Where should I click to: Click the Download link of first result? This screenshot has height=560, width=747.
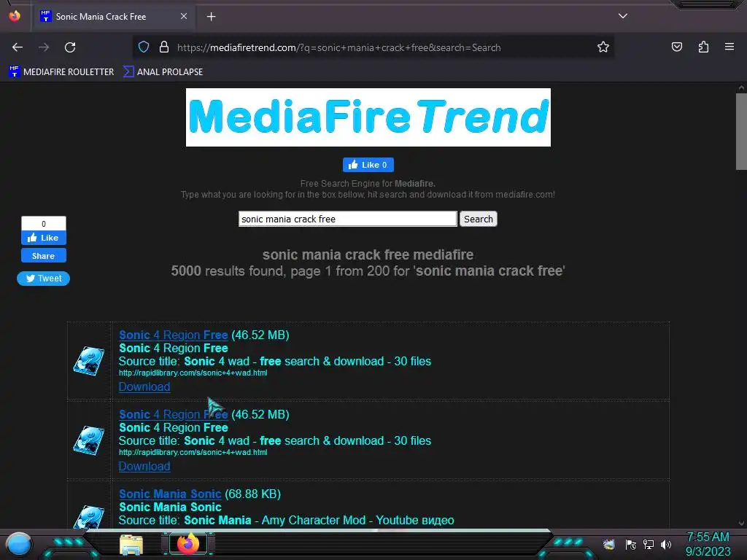144,386
